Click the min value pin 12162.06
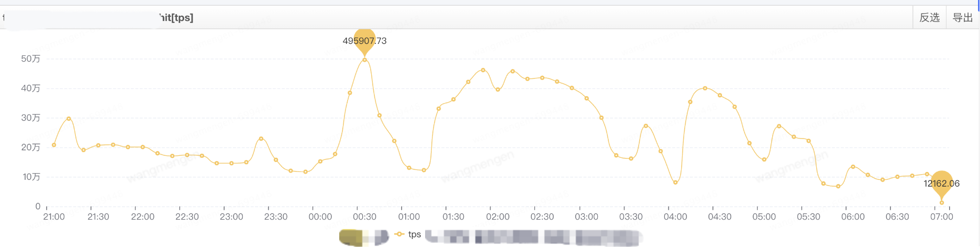The width and height of the screenshot is (980, 252). point(941,183)
